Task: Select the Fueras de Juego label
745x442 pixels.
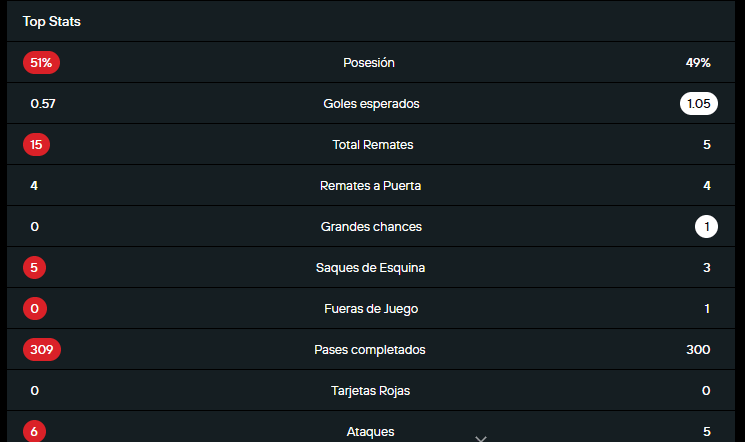Action: [371, 308]
